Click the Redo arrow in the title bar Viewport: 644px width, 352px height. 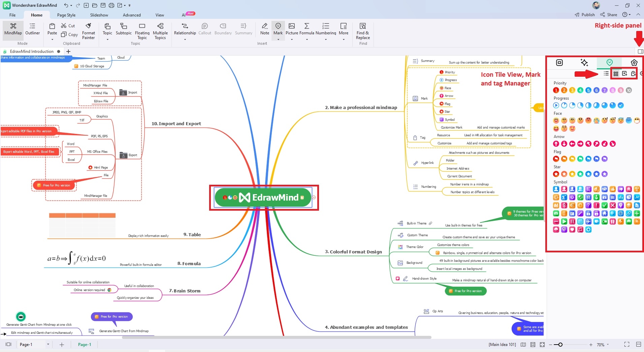pyautogui.click(x=78, y=5)
